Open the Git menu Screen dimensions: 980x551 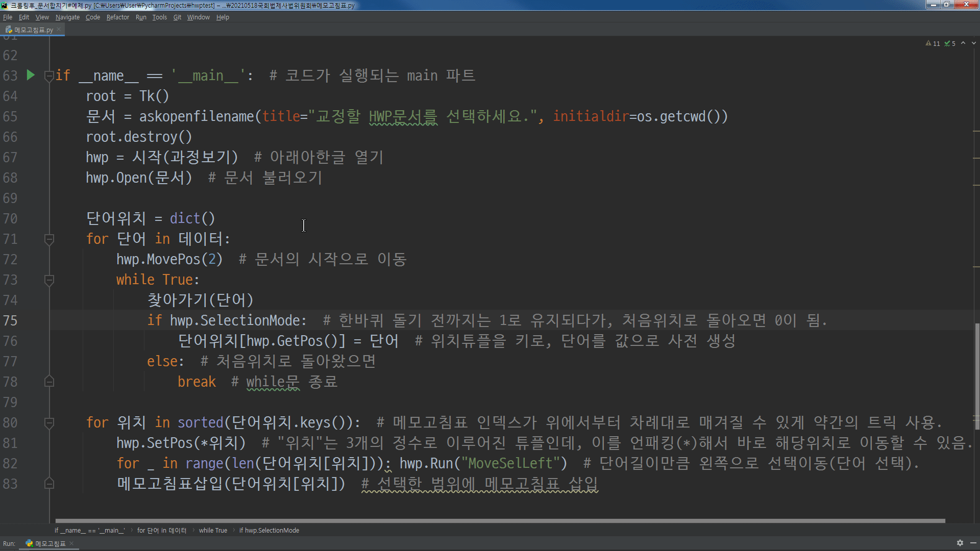(x=177, y=17)
